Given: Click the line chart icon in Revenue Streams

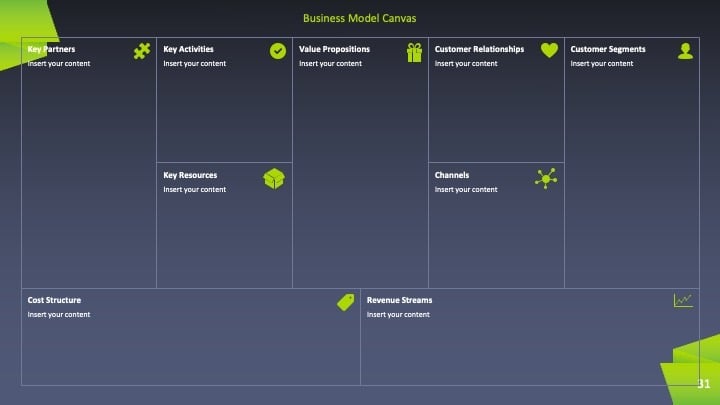Looking at the screenshot, I should click(683, 301).
